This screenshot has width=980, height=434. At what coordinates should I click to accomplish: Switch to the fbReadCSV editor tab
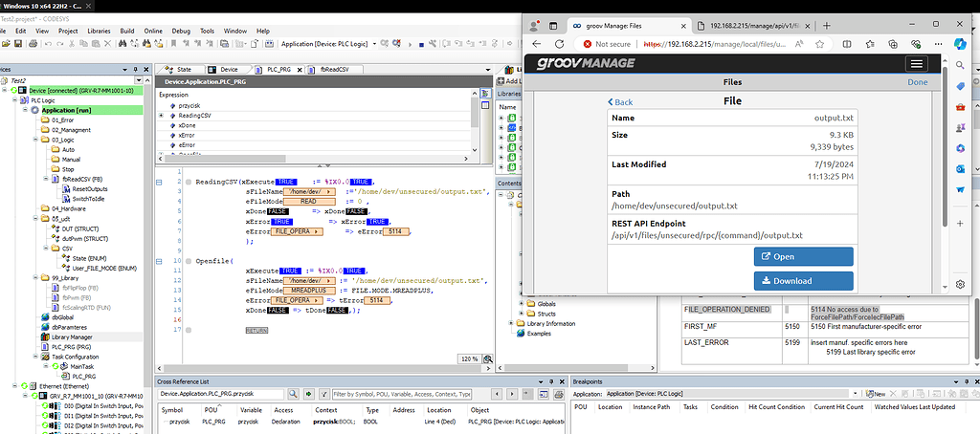334,70
